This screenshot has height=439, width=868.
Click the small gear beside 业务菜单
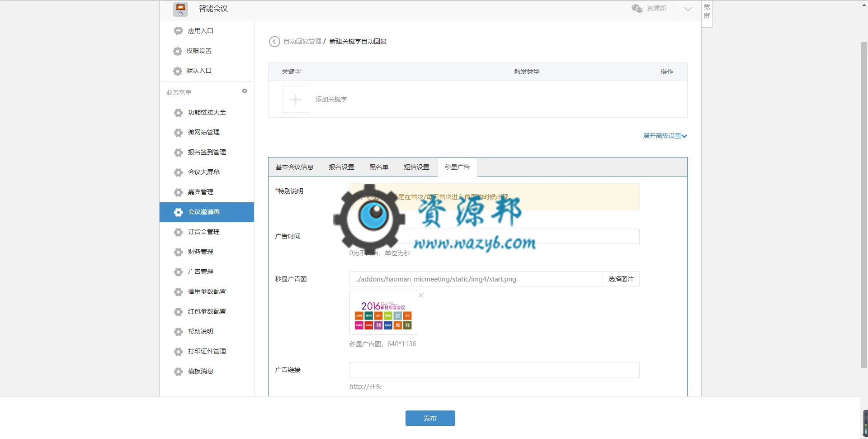[245, 91]
